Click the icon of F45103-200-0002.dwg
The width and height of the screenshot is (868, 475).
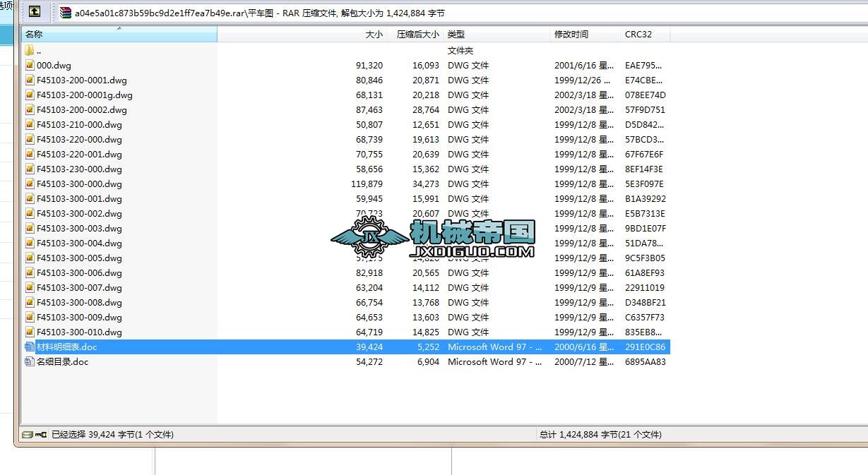(x=30, y=109)
